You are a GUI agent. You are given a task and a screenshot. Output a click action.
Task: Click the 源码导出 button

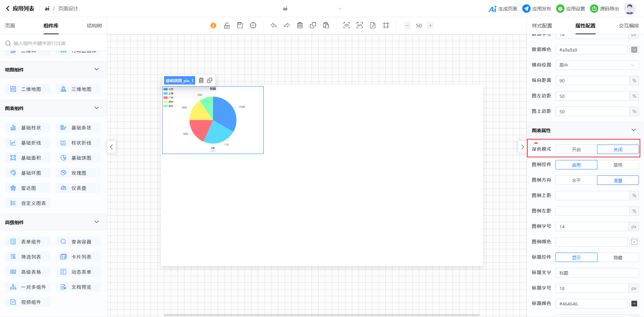click(605, 9)
